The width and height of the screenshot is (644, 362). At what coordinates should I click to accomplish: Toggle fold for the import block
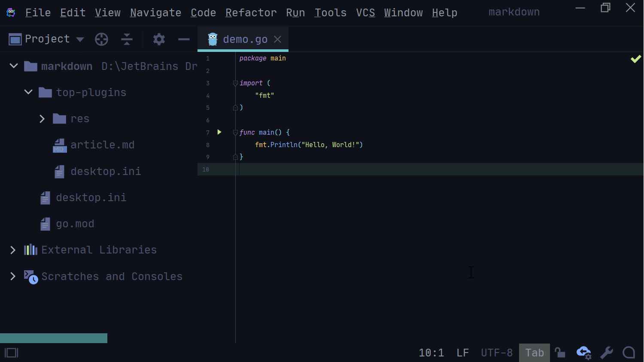click(235, 83)
